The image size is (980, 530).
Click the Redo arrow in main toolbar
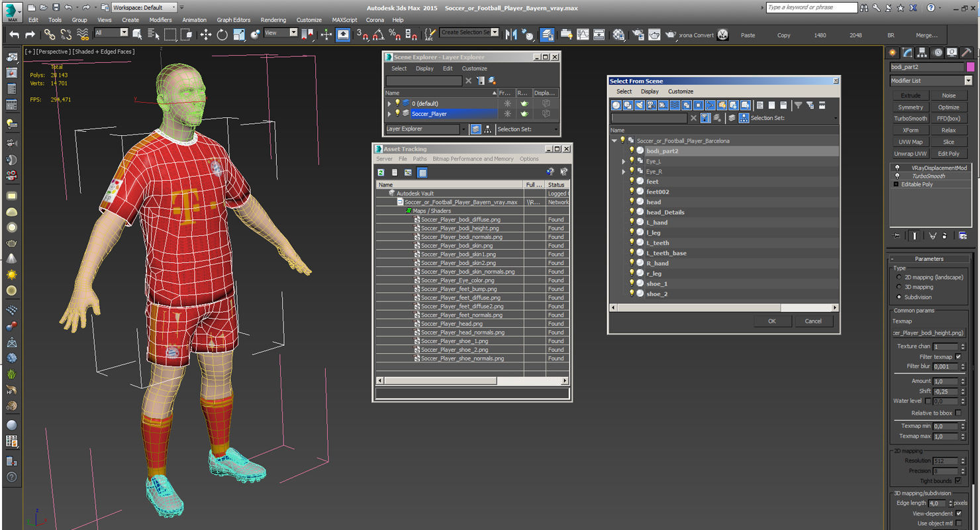[x=30, y=34]
